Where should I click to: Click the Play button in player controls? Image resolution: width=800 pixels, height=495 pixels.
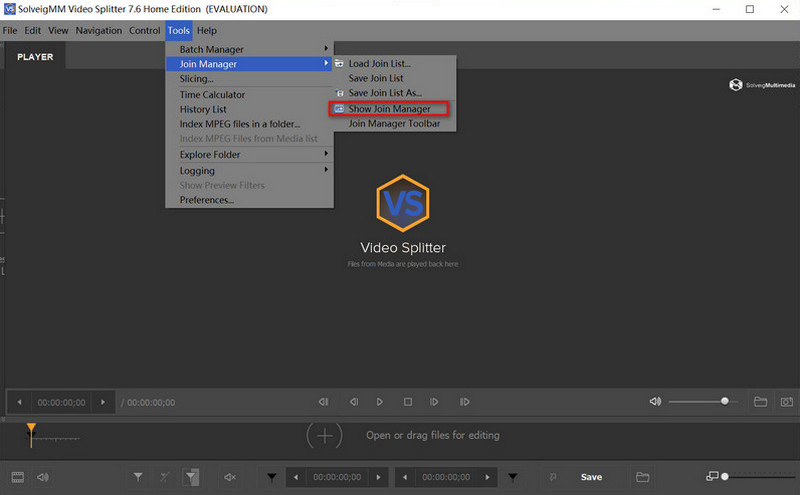pyautogui.click(x=380, y=402)
